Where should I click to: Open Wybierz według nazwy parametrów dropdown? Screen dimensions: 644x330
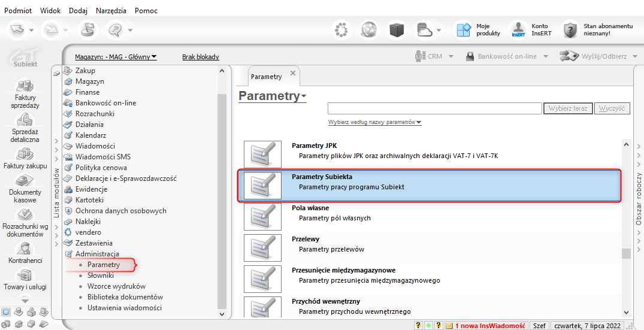click(x=374, y=122)
